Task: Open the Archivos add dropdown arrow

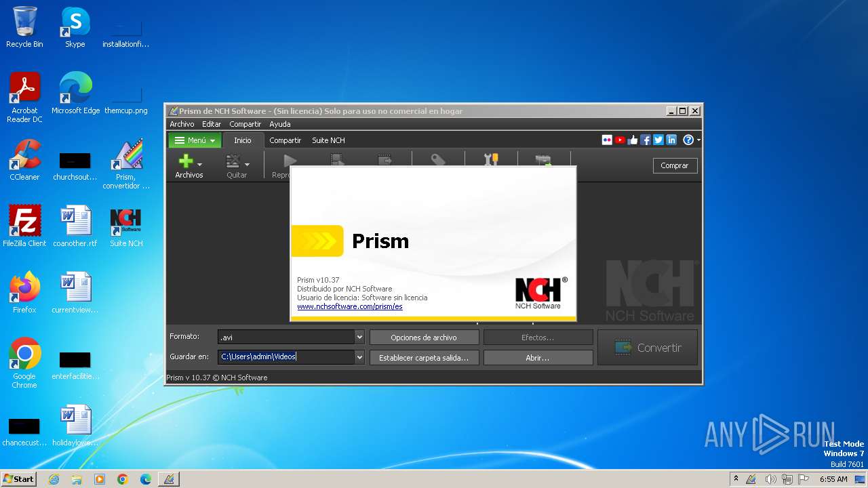Action: (199, 164)
